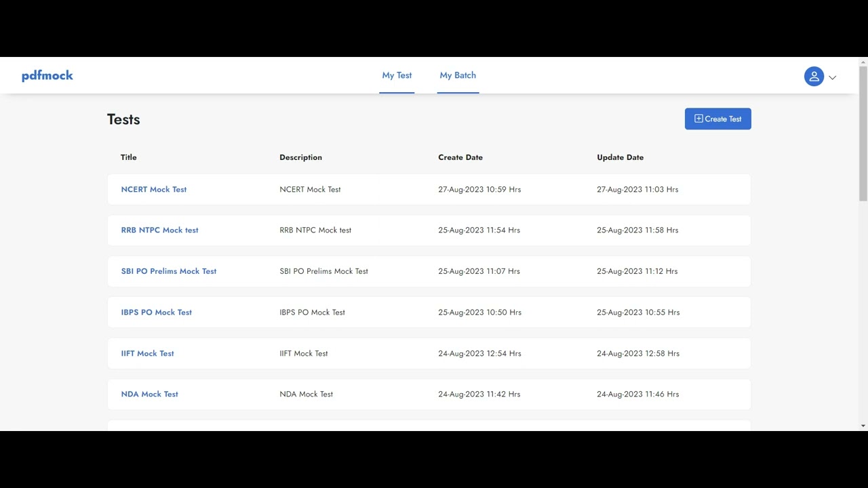Click create date 25-Aug-2023 11:54 Hrs
The width and height of the screenshot is (868, 488).
click(479, 230)
